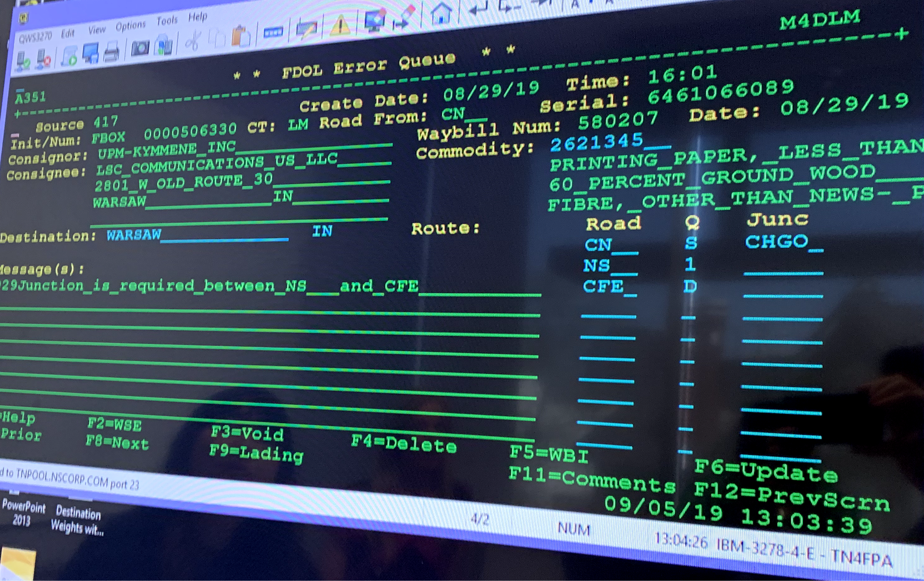Click the F12=PrevScrn function key label
Image resolution: width=924 pixels, height=581 pixels.
pos(792,497)
